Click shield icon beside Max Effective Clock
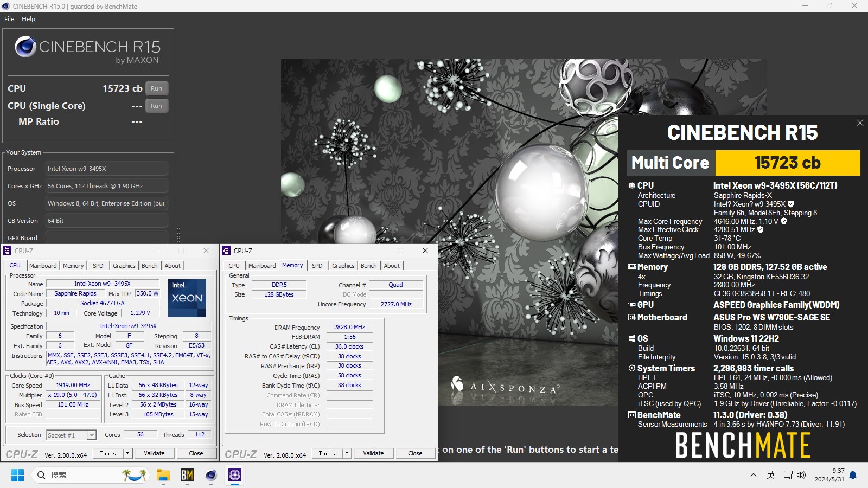Image resolution: width=868 pixels, height=488 pixels. [761, 230]
